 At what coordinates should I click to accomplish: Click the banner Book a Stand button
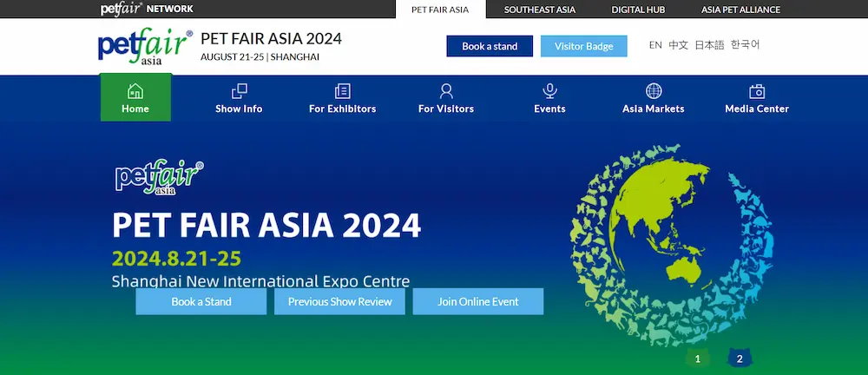tap(201, 301)
